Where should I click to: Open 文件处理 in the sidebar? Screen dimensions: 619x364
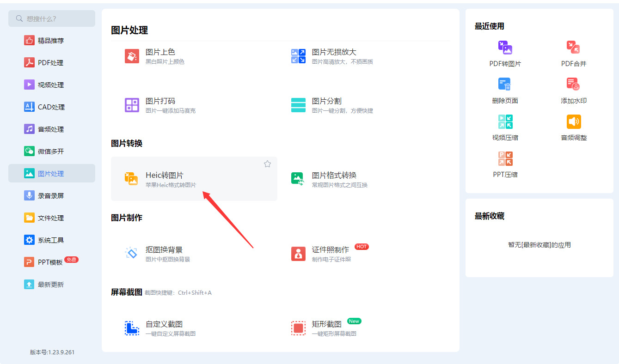pos(52,218)
